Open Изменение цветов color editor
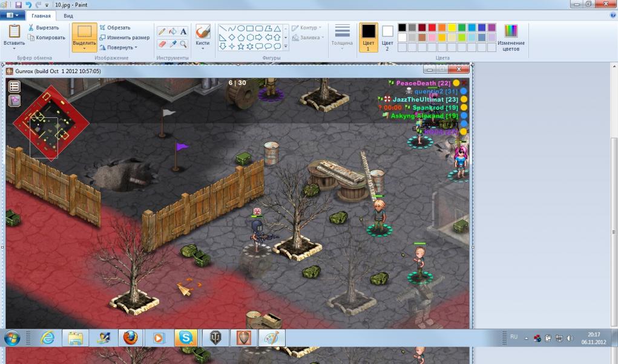 511,36
